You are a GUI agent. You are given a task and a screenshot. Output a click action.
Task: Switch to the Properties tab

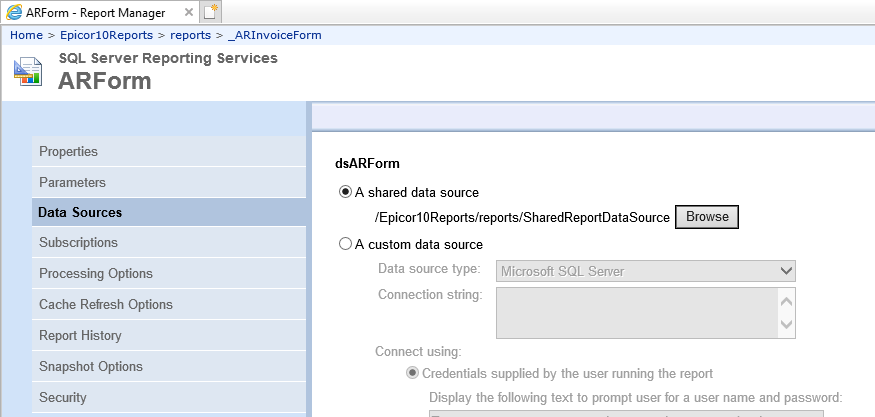click(169, 151)
